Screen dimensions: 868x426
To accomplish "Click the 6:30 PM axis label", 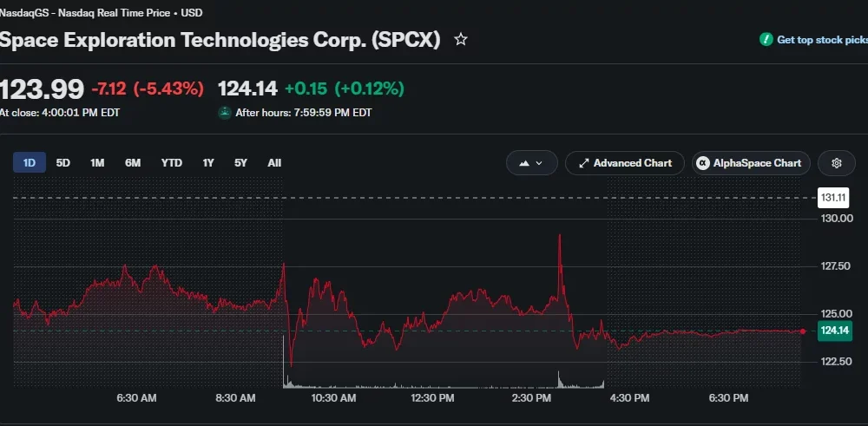I will pyautogui.click(x=729, y=397).
